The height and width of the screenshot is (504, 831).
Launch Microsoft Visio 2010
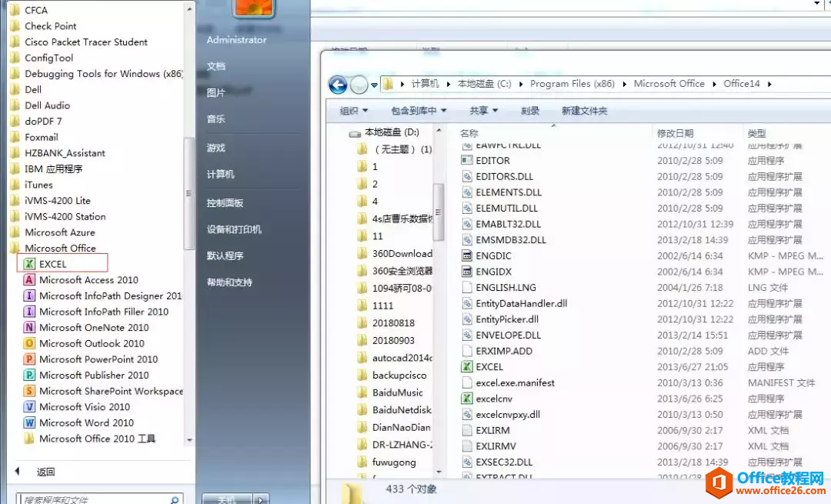77,406
